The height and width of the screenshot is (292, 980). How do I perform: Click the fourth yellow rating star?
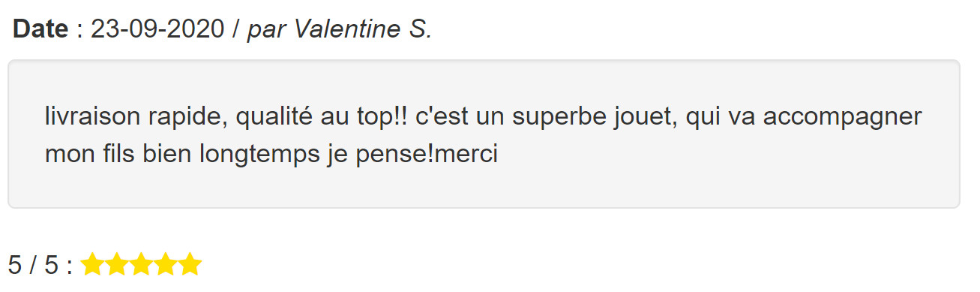point(166,264)
